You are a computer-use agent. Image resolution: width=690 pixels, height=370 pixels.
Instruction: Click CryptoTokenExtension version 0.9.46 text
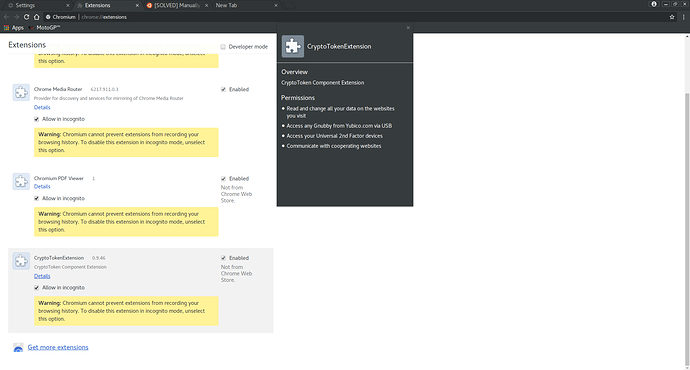99,258
